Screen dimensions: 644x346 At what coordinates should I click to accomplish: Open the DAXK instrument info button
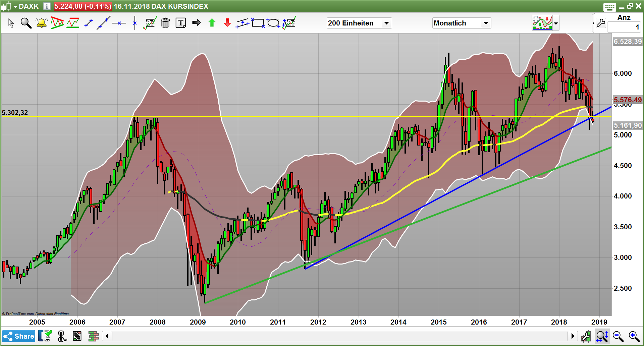point(47,6)
